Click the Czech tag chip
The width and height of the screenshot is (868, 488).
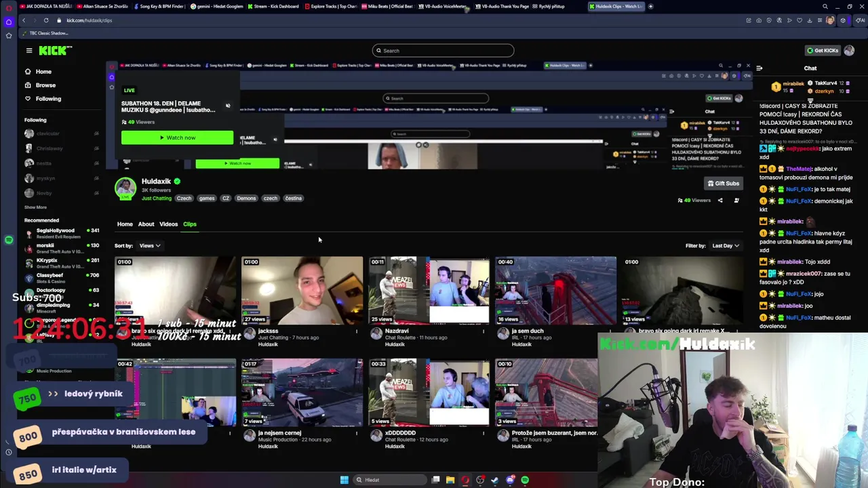point(184,198)
